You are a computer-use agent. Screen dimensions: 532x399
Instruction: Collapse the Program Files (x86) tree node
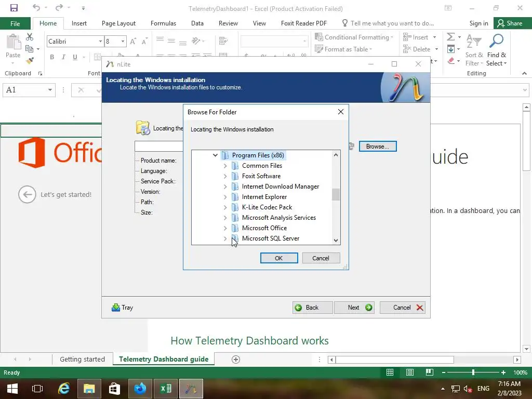[x=215, y=155]
